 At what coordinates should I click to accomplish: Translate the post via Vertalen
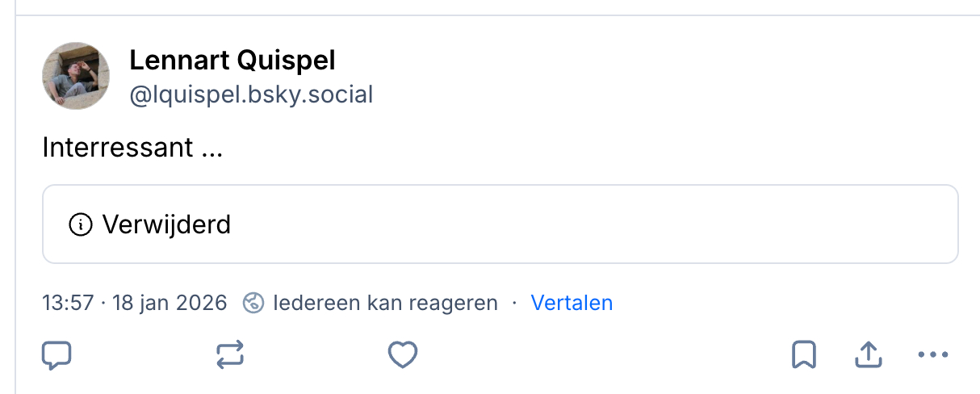pos(572,304)
